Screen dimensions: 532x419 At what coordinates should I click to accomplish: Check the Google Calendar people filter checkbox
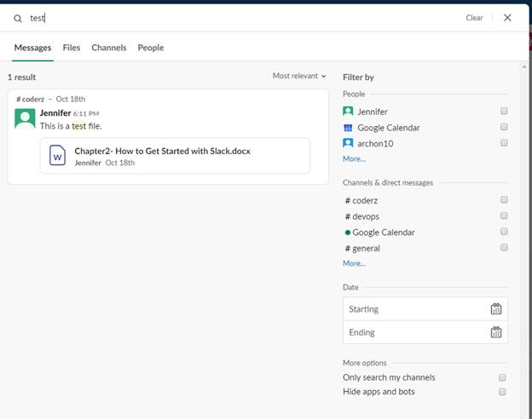tap(504, 127)
